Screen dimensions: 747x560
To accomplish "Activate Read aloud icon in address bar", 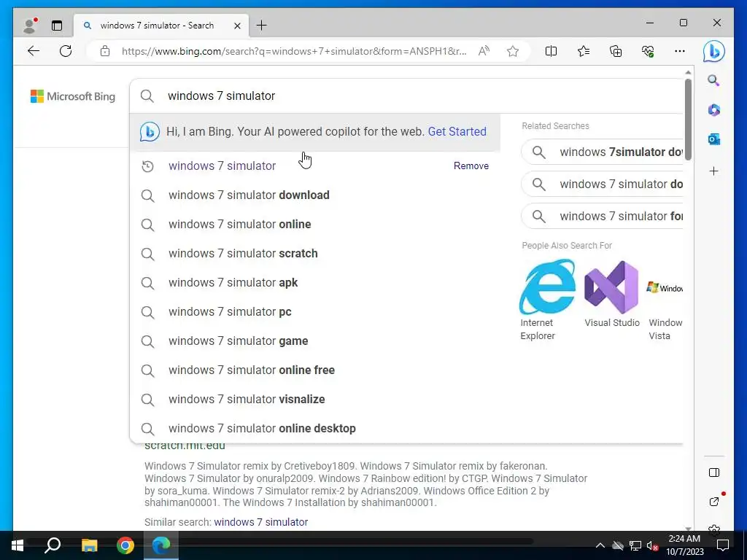I will pyautogui.click(x=484, y=51).
